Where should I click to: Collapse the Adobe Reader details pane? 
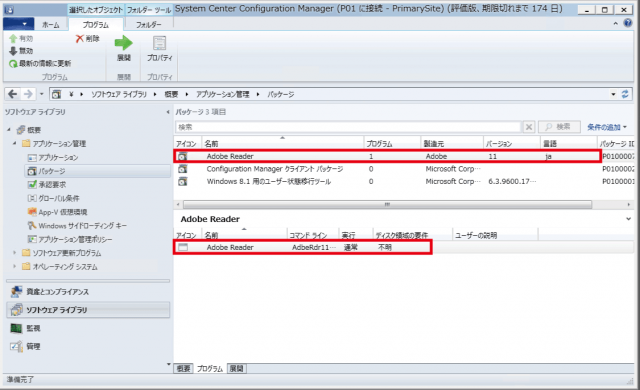coord(629,219)
